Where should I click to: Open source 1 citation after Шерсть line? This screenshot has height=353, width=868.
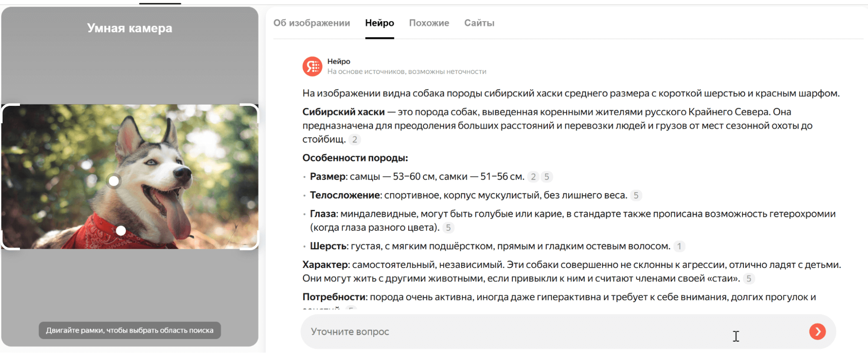(679, 246)
